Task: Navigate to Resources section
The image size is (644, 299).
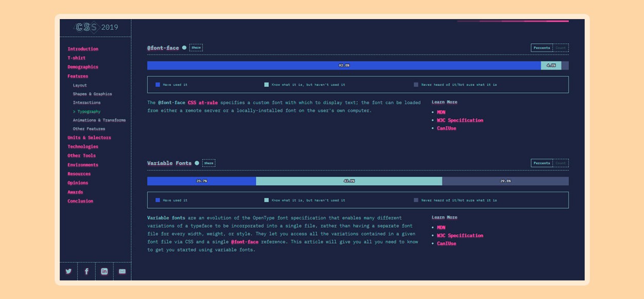Action: 79,174
